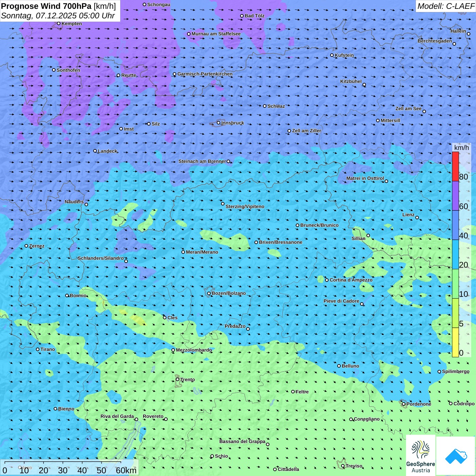
Task: Click the Pordenone city marker
Action: point(404,404)
